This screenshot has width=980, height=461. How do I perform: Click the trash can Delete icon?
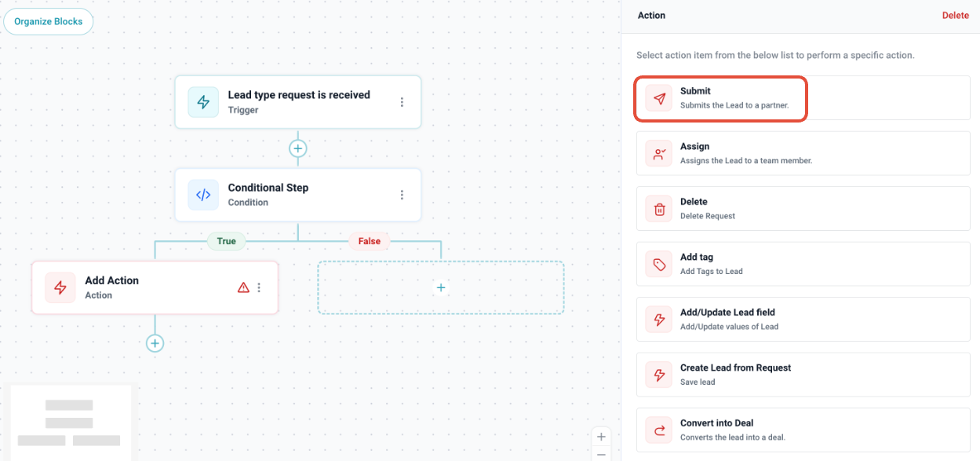[x=659, y=209]
